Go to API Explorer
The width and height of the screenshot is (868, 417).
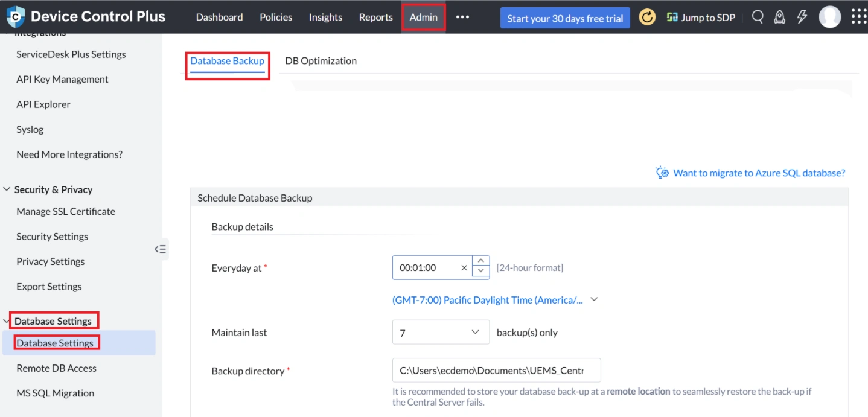[x=43, y=104]
